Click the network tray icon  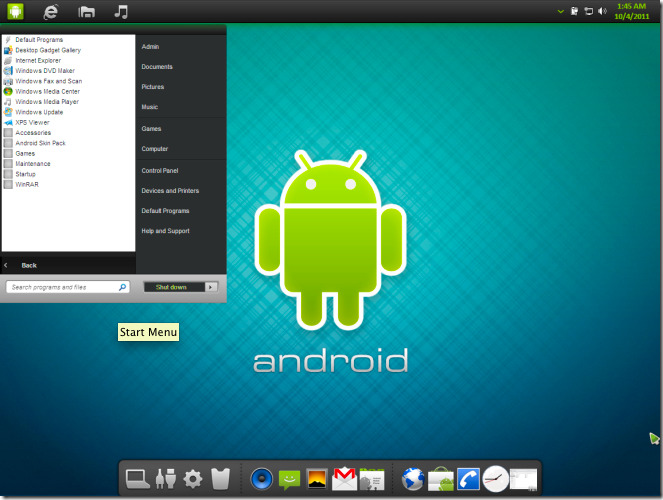point(588,11)
